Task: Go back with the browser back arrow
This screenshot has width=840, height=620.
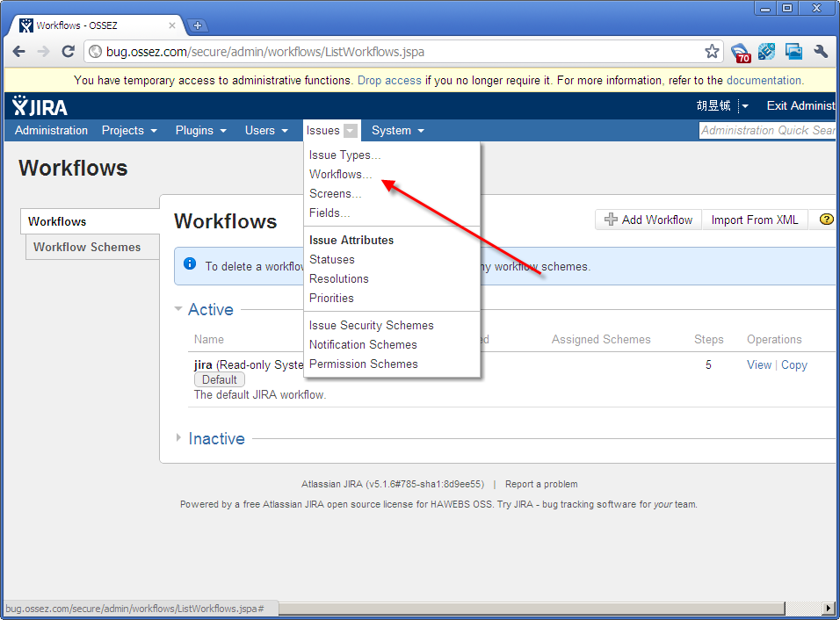Action: 18,52
